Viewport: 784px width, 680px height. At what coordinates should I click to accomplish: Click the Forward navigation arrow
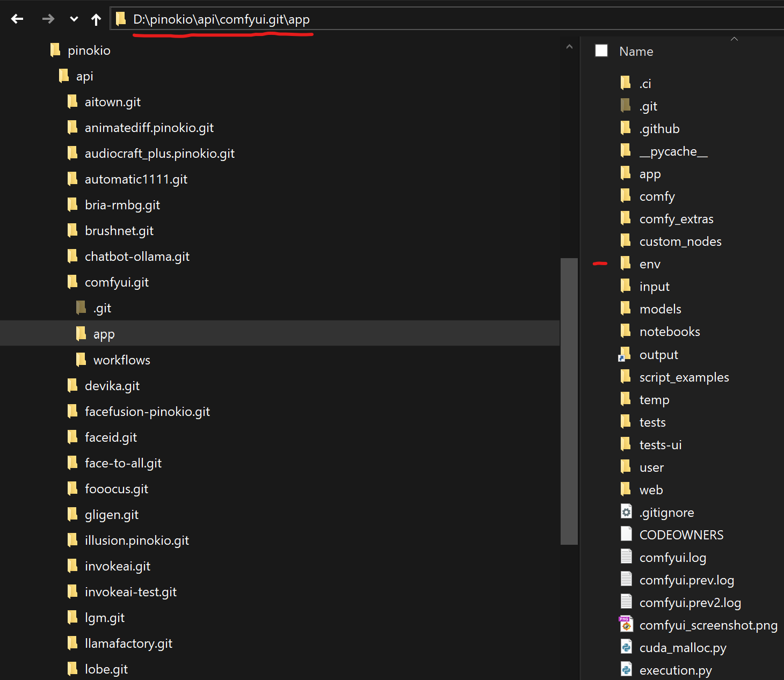48,19
